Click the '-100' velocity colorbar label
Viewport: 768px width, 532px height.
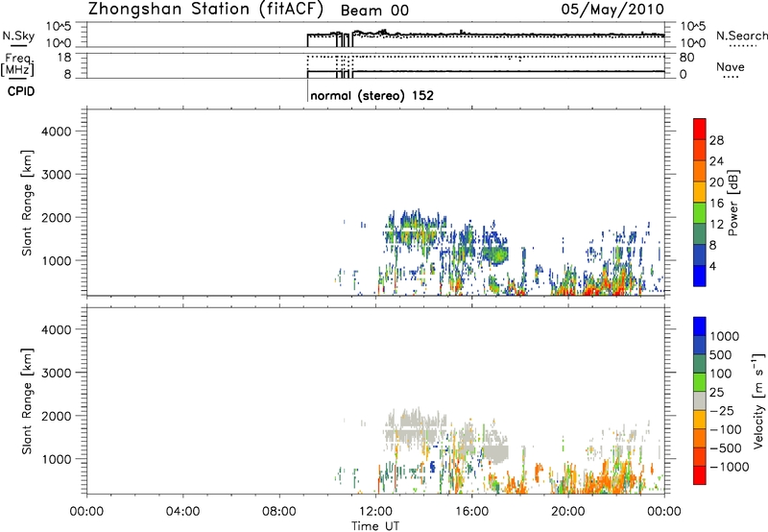(x=725, y=429)
